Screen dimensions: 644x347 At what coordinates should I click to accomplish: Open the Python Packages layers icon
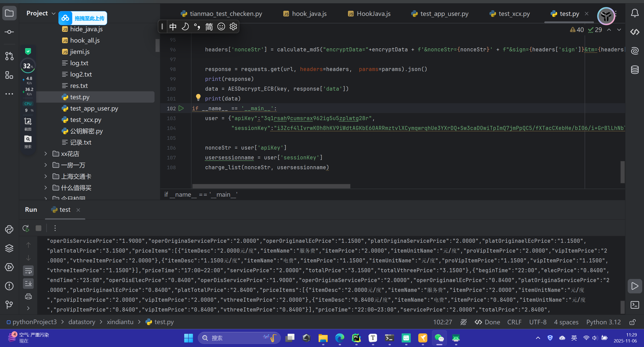[x=9, y=248]
